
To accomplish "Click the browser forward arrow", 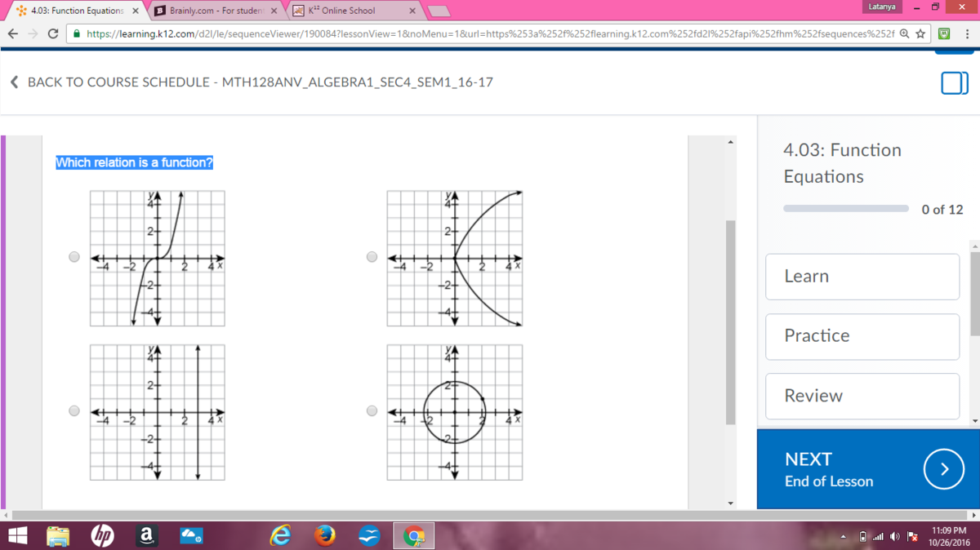I will (x=32, y=33).
